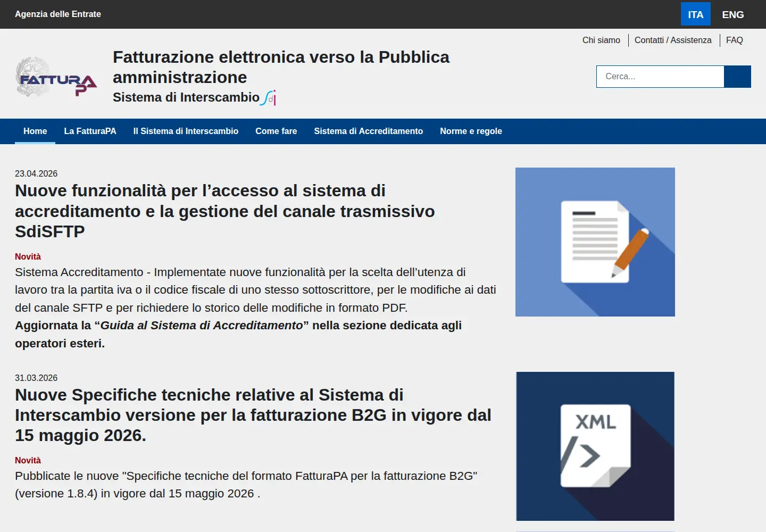Click the bold Guida al Sistema di Accreditamento text

pyautogui.click(x=202, y=326)
